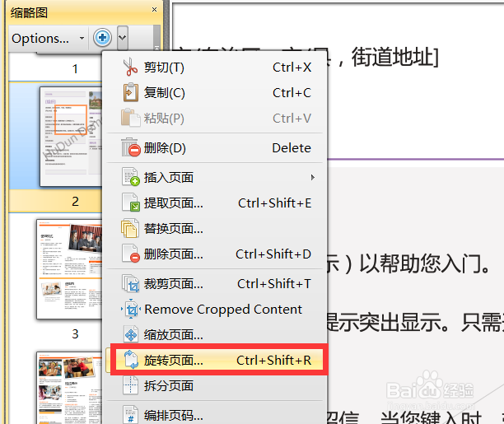Click the 街道地址] text in the document
504x424 pixels.
[x=394, y=57]
